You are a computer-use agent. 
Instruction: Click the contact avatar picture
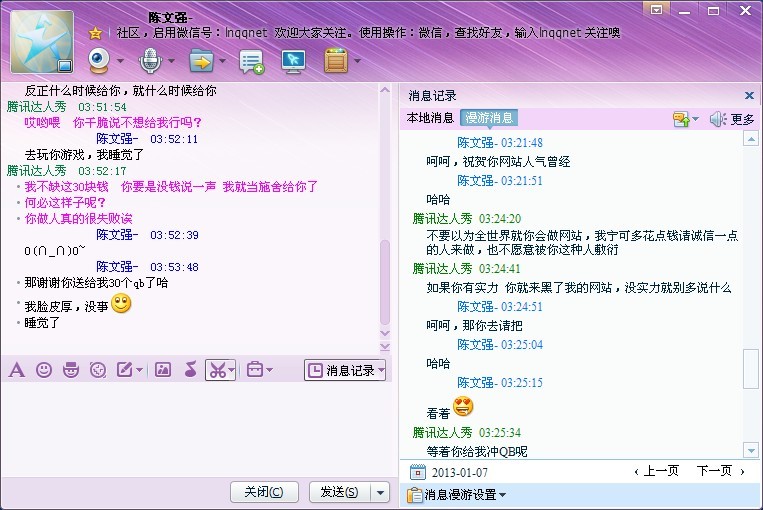42,42
